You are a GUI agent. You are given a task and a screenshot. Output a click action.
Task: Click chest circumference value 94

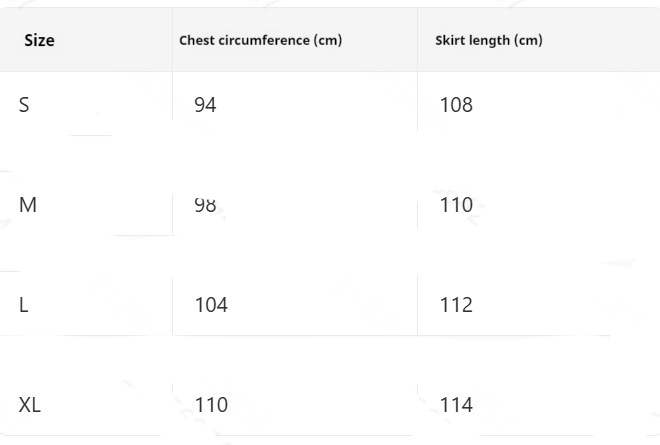point(205,105)
